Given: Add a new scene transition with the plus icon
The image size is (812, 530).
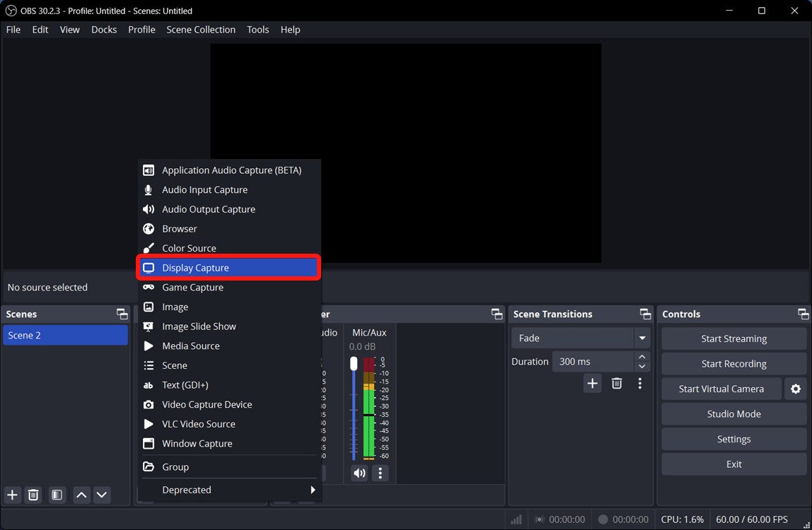Looking at the screenshot, I should [592, 383].
